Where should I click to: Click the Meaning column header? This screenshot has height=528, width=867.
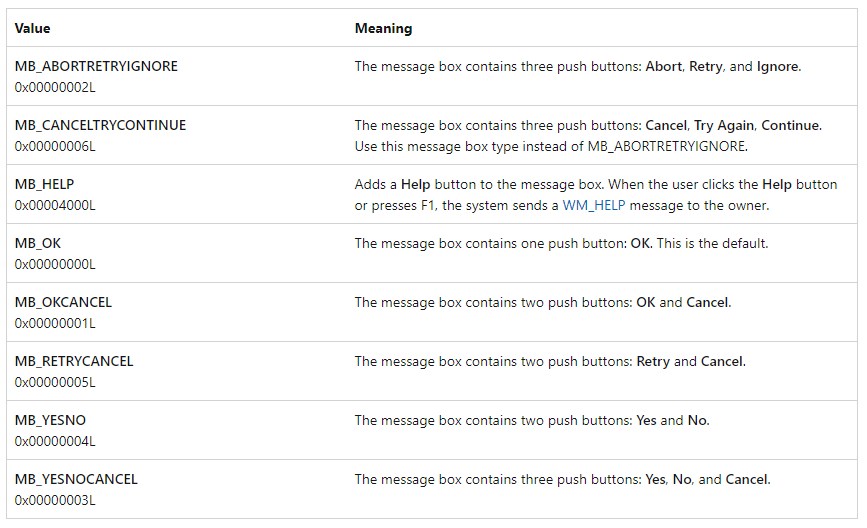click(x=383, y=29)
